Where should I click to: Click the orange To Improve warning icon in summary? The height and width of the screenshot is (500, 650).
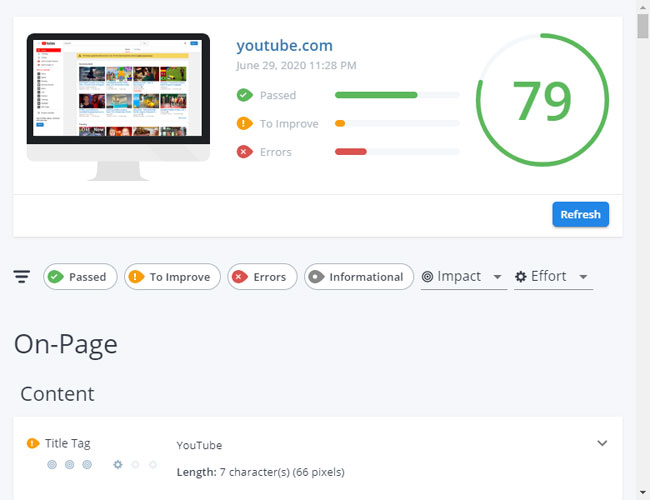click(244, 124)
